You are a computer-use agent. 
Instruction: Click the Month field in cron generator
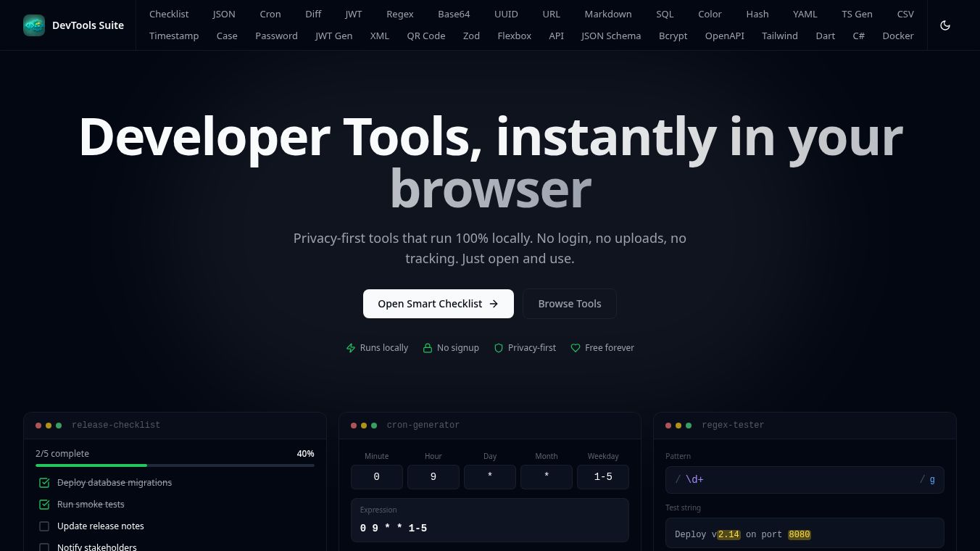[x=547, y=477]
